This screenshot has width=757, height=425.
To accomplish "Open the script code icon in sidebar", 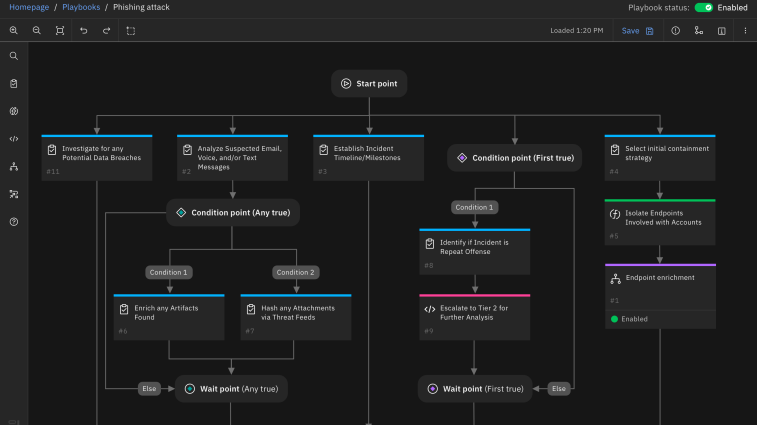I will pos(14,139).
